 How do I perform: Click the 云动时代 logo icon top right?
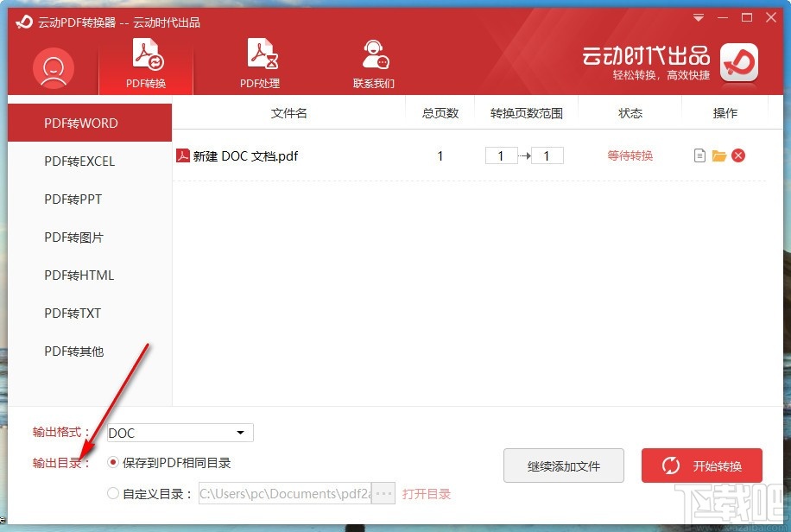click(738, 64)
